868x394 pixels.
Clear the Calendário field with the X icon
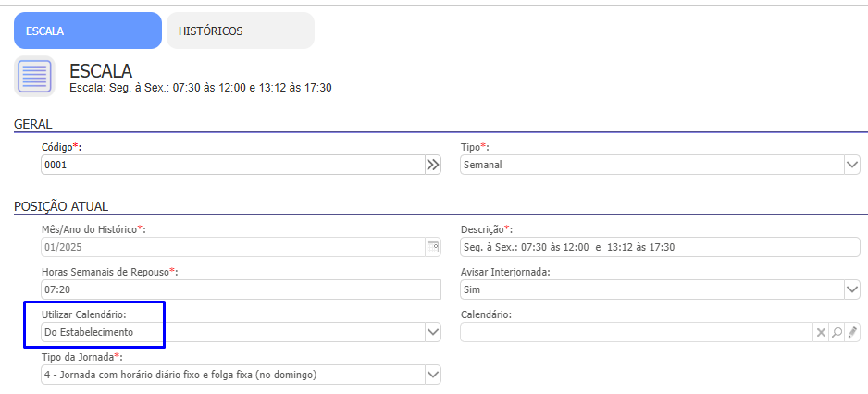pos(820,332)
